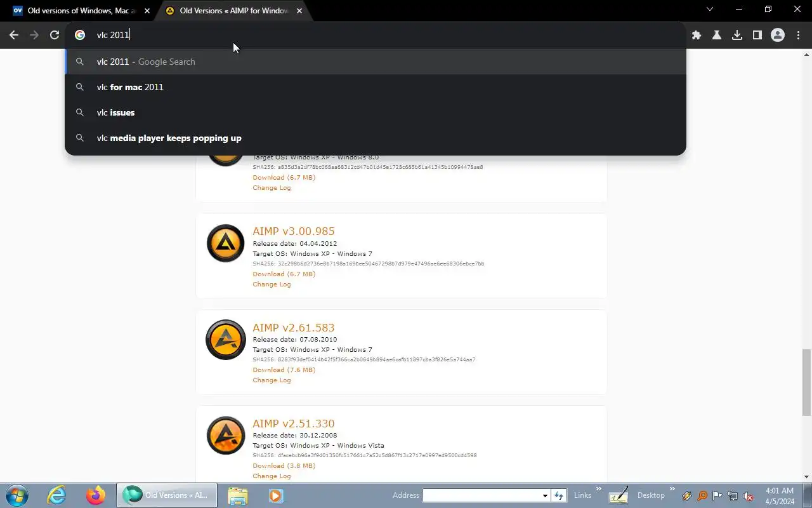The width and height of the screenshot is (812, 508).
Task: Choose the 'vlc 2011 - Google Search' suggestion
Action: [376, 62]
